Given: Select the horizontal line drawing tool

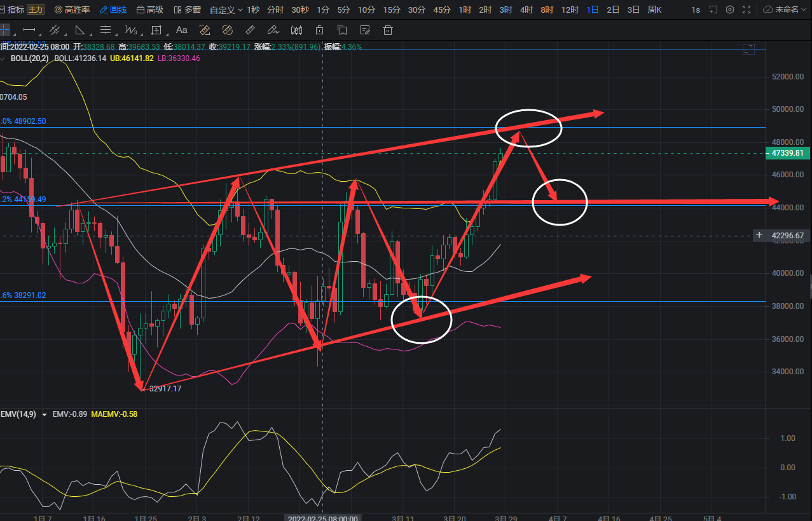Looking at the screenshot, I should tap(29, 30).
